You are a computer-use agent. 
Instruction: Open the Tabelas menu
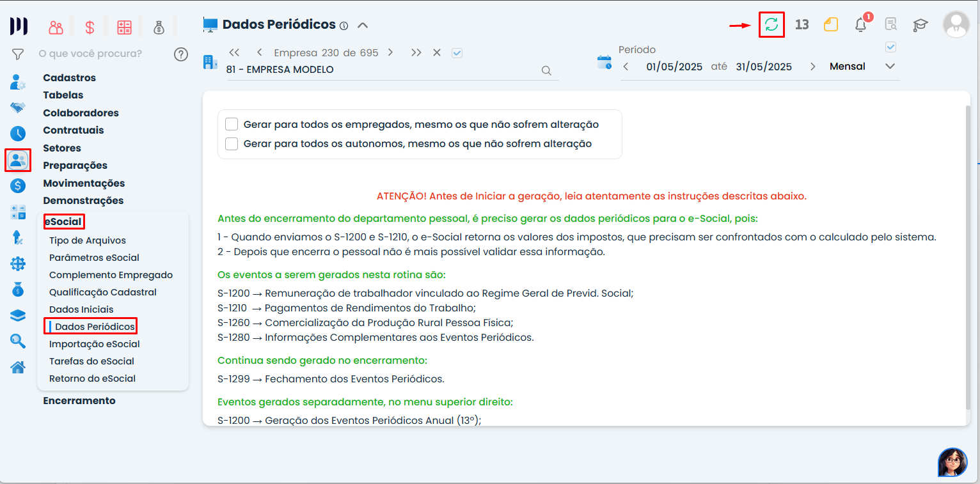click(63, 95)
